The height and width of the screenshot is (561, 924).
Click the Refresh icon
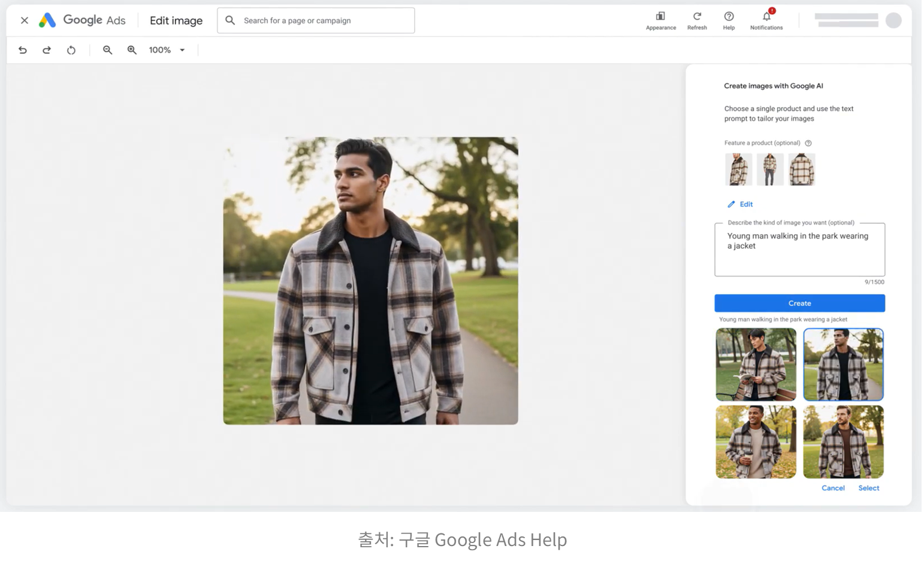click(697, 17)
